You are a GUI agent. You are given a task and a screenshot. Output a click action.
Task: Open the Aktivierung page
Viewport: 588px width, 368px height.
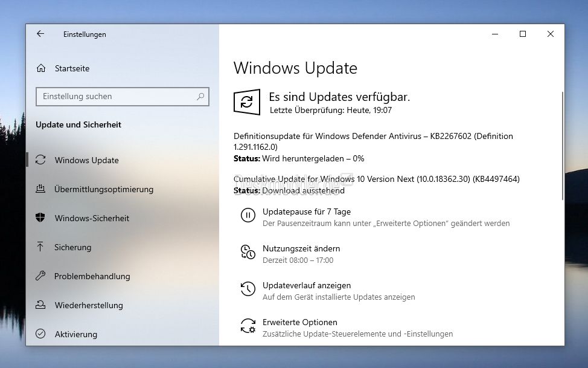75,334
